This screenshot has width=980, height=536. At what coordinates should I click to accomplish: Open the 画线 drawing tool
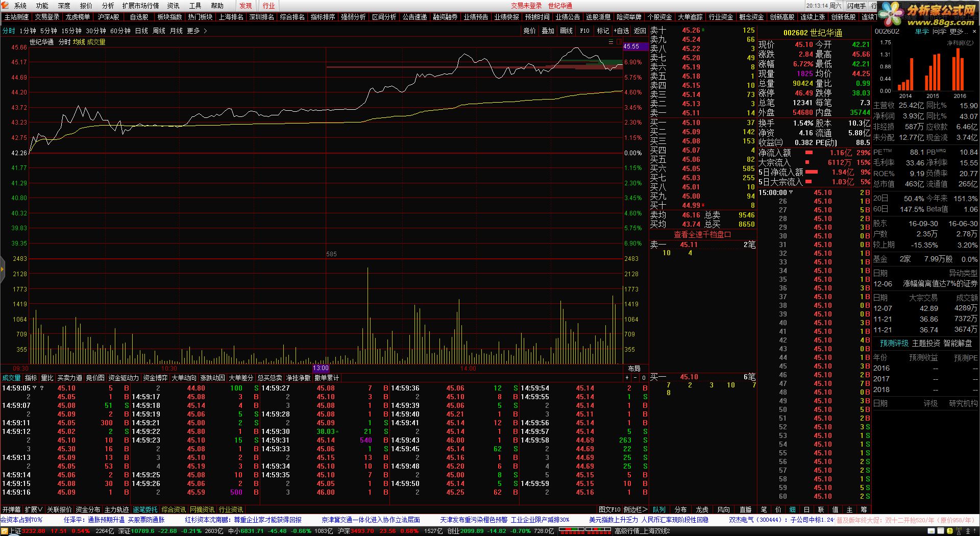tap(567, 31)
